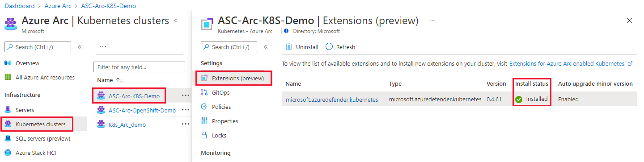The image size is (644, 162).
Task: Open ellipsis menu for K8s_Arc_demo
Action: tap(186, 125)
